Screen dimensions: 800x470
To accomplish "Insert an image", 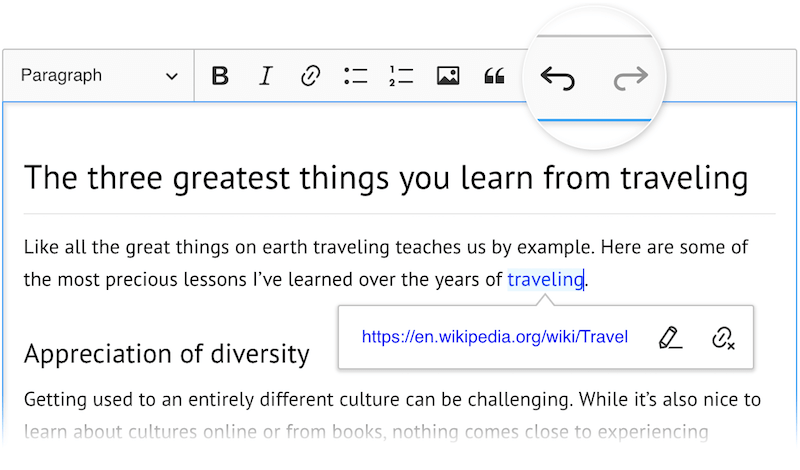I will [448, 76].
